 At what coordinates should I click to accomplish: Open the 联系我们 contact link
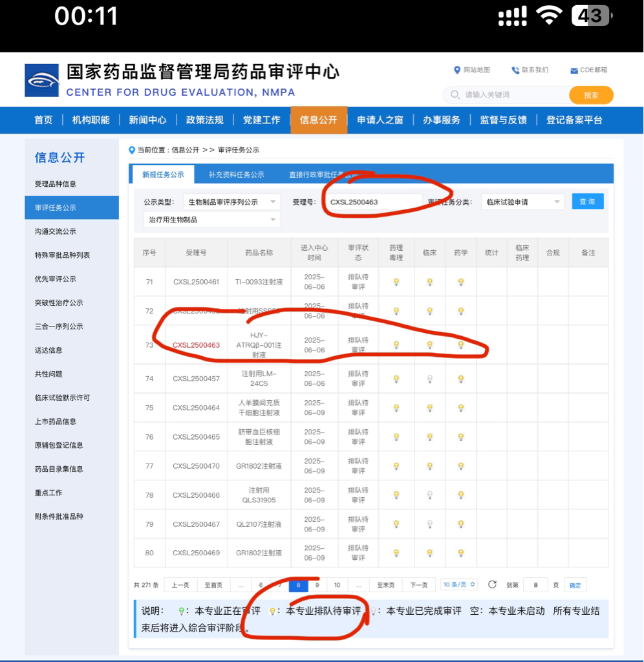pyautogui.click(x=530, y=70)
